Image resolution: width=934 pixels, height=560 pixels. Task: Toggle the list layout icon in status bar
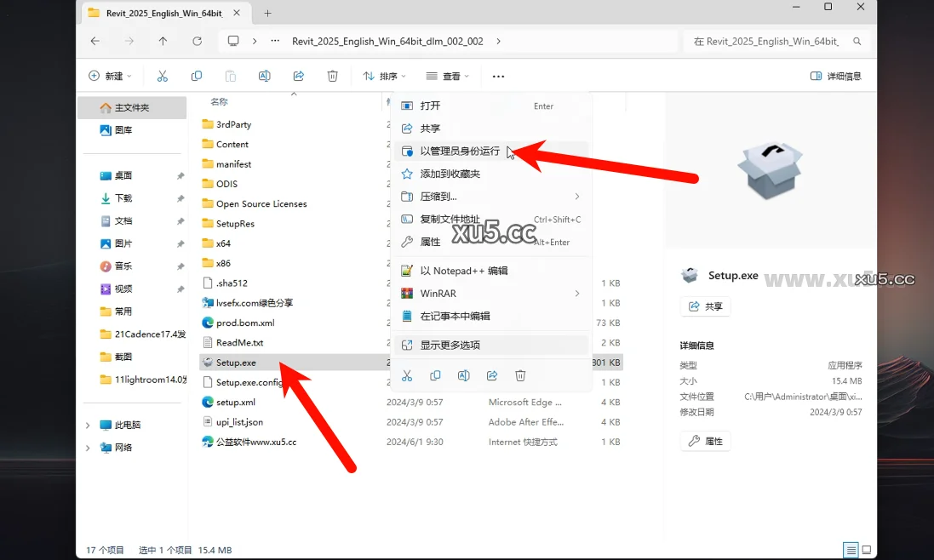[x=850, y=550]
